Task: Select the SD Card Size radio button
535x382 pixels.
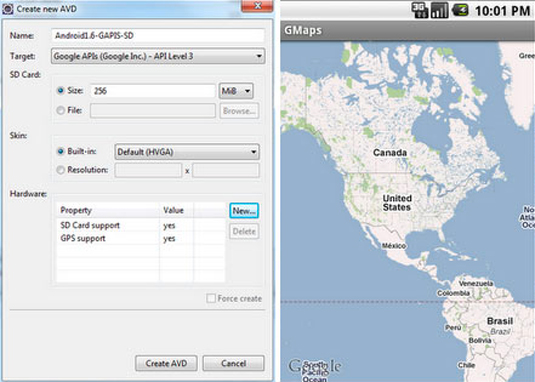Action: 61,91
